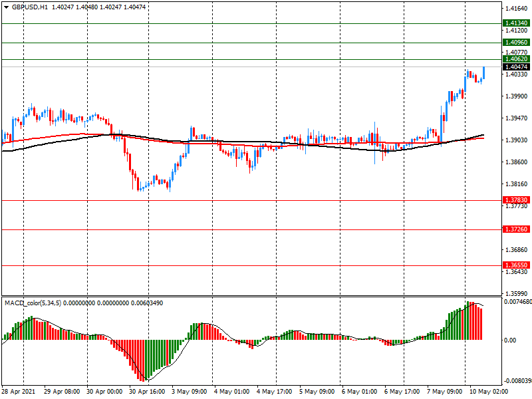
Task: Select the green 1.41340 price level label
Action: pos(516,23)
